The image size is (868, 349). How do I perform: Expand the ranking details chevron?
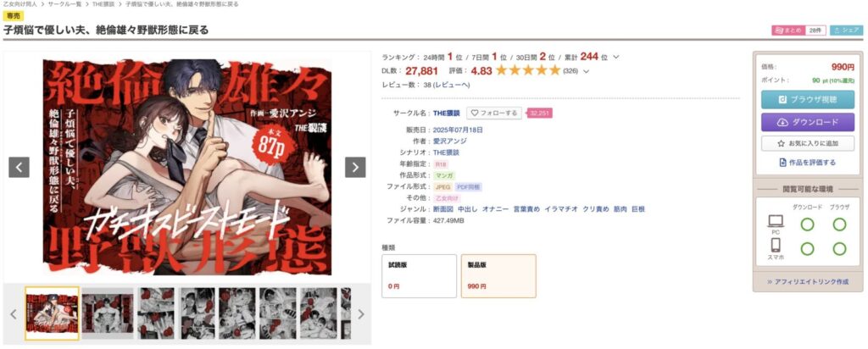click(617, 57)
